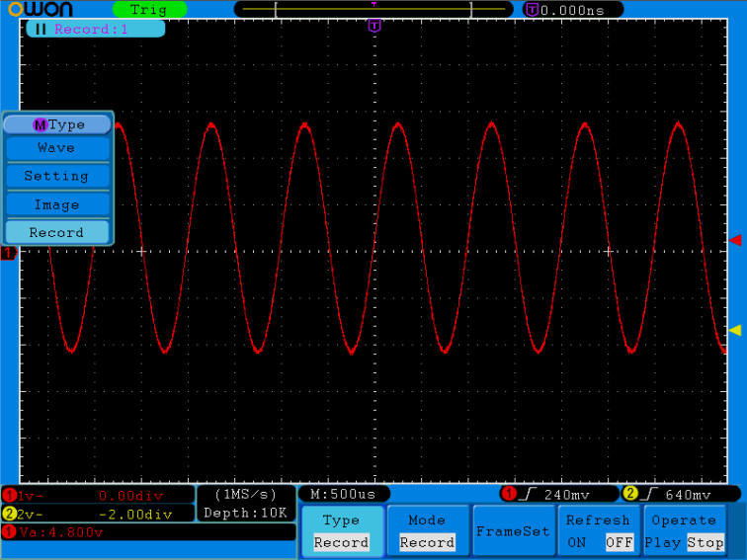Select Play under Operate
The width and height of the screenshot is (747, 560).
(662, 542)
